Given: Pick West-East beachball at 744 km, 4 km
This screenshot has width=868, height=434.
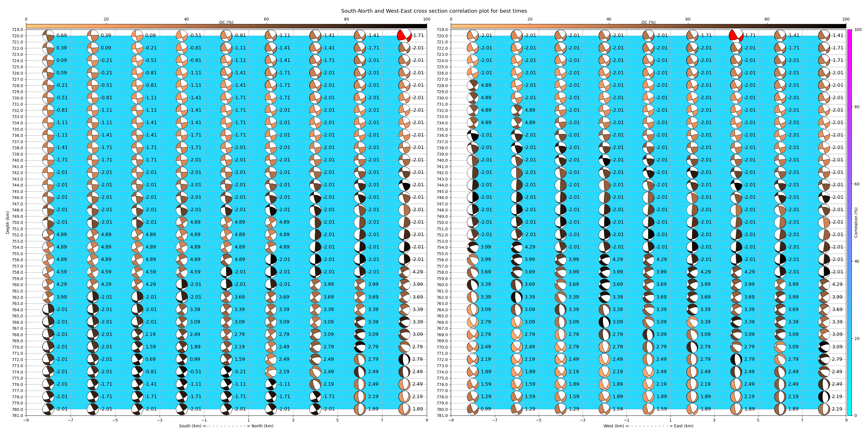Looking at the screenshot, I should coord(736,185).
